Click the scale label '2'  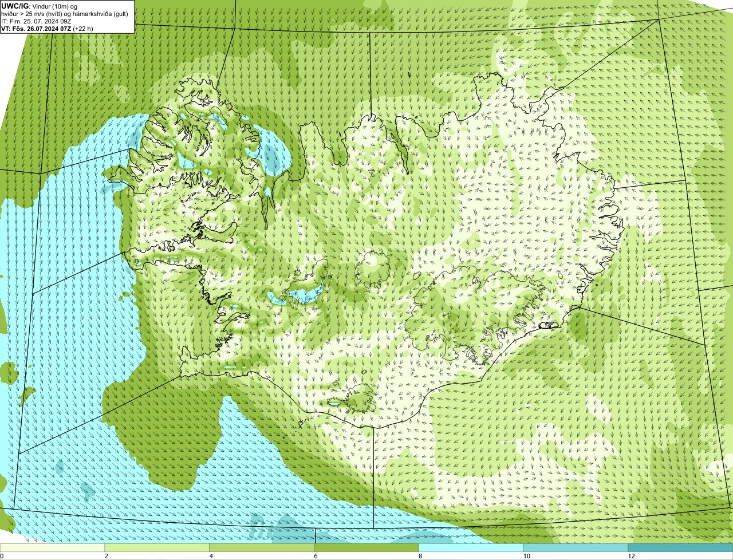pos(106,556)
